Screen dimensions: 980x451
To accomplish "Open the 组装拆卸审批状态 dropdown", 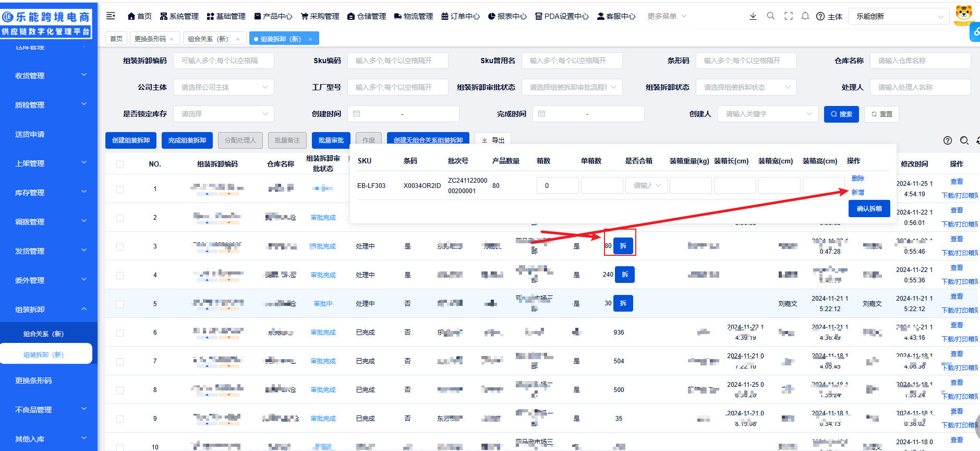I will pyautogui.click(x=572, y=87).
